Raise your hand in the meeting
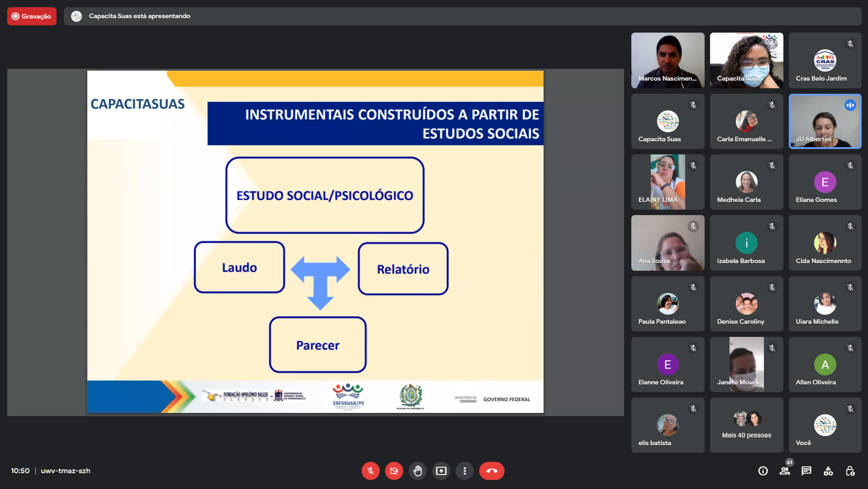The height and width of the screenshot is (489, 868). pyautogui.click(x=417, y=471)
